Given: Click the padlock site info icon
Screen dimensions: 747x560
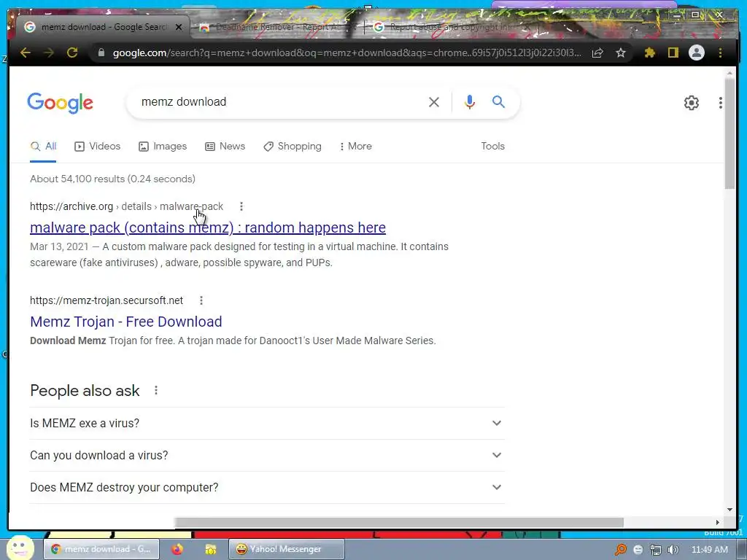Looking at the screenshot, I should coord(101,52).
